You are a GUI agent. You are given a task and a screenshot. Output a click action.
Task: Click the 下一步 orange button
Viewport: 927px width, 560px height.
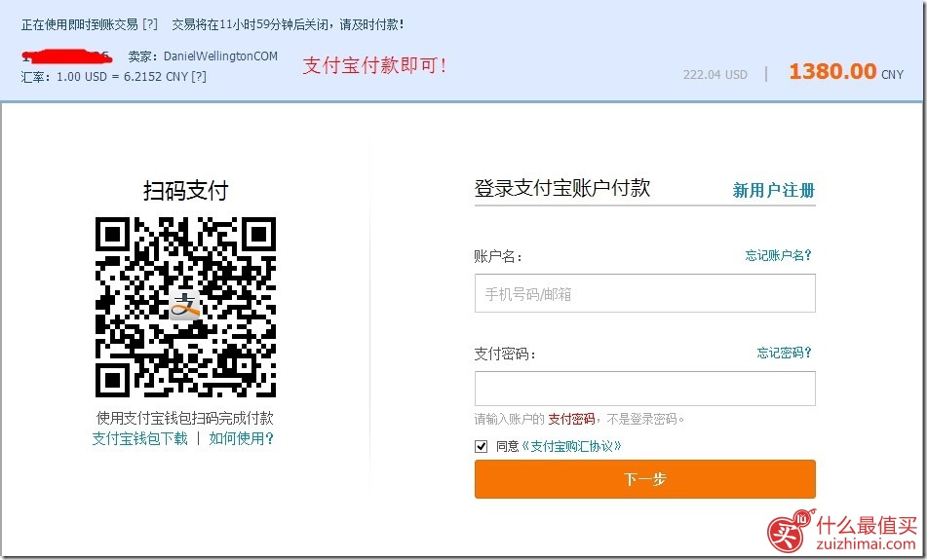tap(645, 479)
